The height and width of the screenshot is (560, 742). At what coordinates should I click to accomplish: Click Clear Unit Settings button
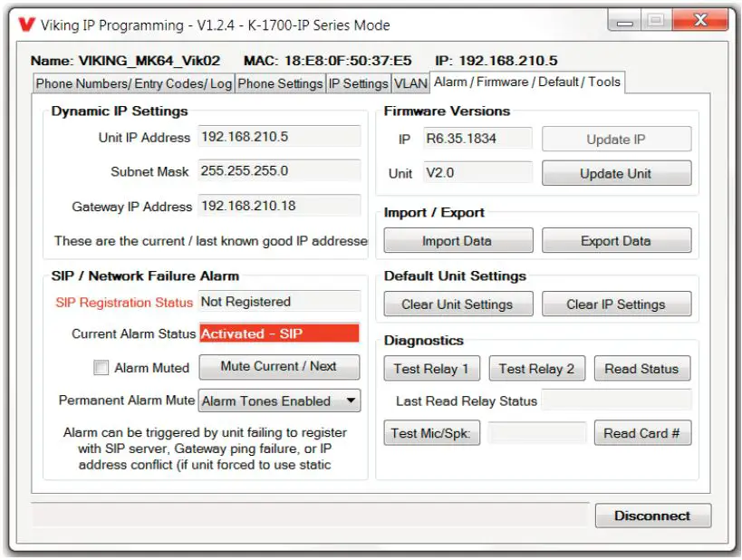pos(458,304)
